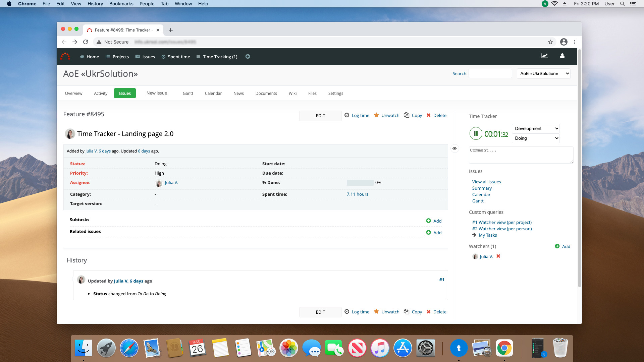Screen dimensions: 644x362
Task: Open Projects in the top navigation
Action: pos(117,57)
